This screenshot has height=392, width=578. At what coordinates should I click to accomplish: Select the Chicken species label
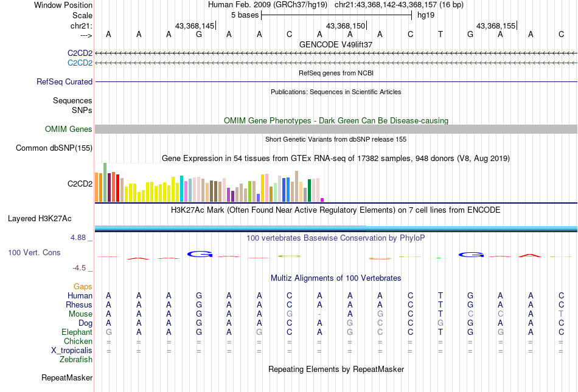[x=78, y=341]
